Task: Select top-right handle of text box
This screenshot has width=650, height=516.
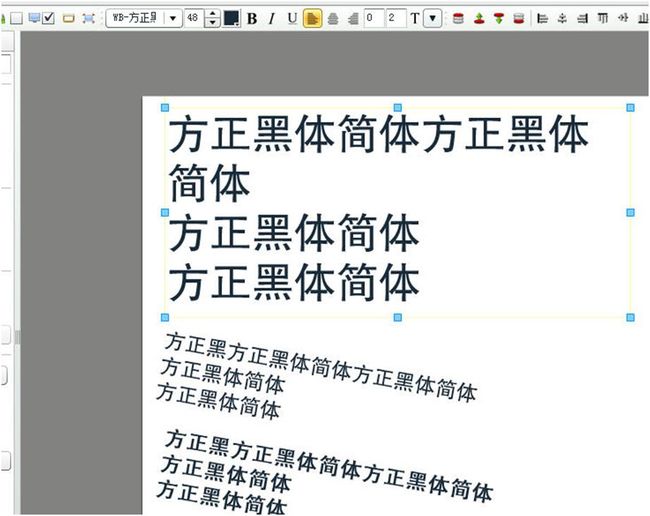Action: 631,108
